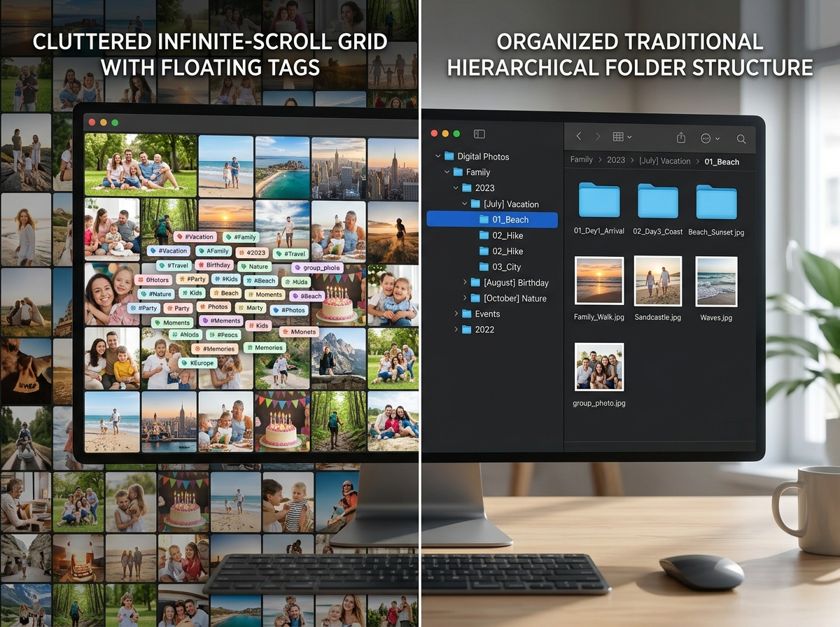Screen dimensions: 840x627
Task: Click the folder icon beside 2023
Action: [x=466, y=188]
